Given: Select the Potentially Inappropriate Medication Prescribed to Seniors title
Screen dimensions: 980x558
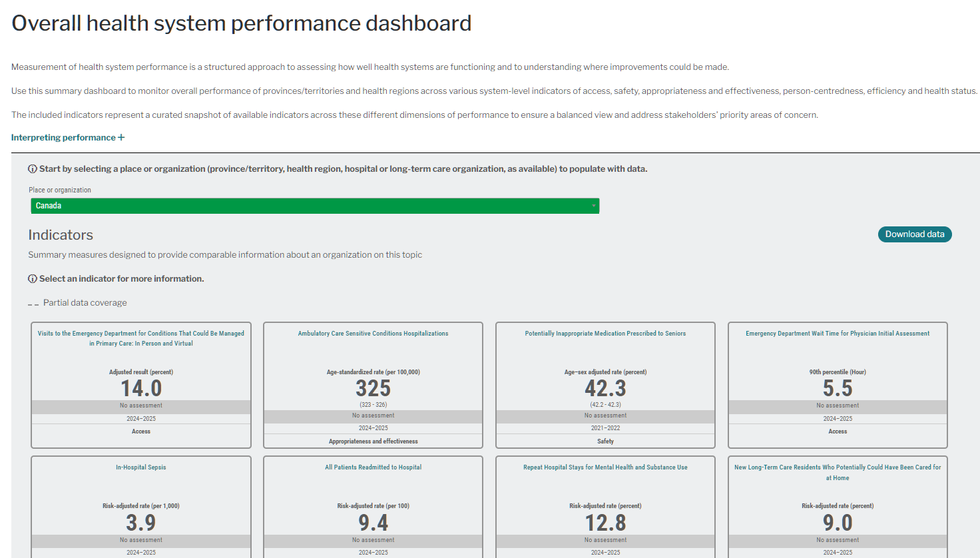Looking at the screenshot, I should coord(605,334).
